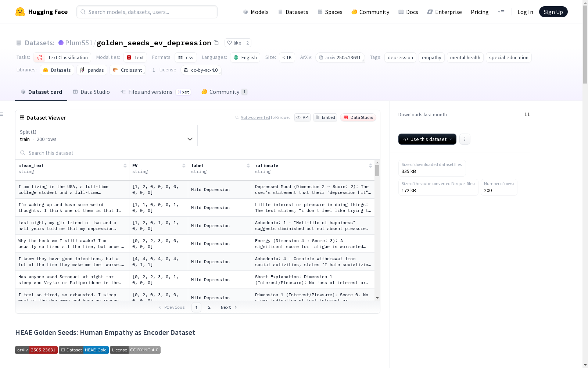Click the Plum551 user avatar
Screen dimensions: 588x368
click(61, 43)
